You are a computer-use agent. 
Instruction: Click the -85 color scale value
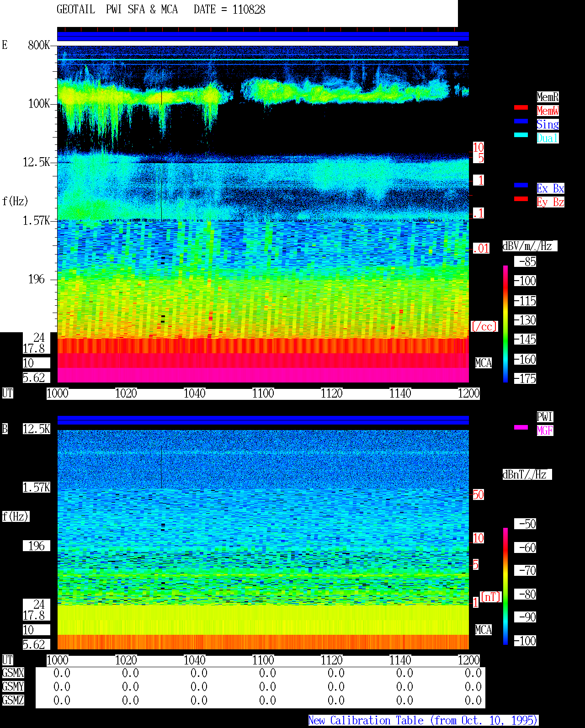point(525,261)
